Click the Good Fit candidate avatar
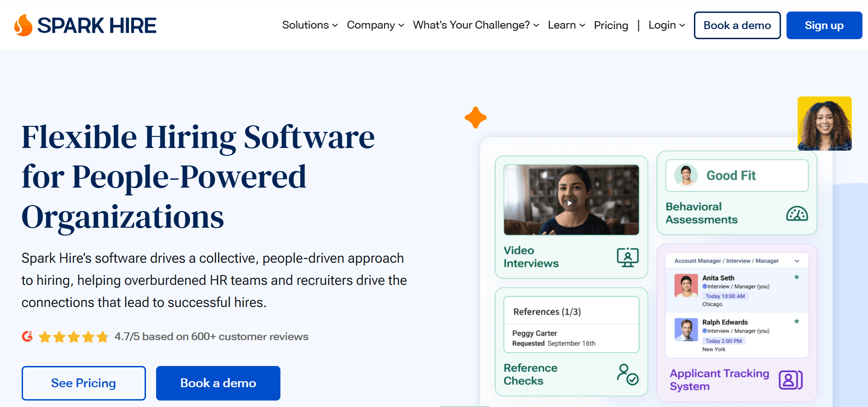 click(x=686, y=176)
